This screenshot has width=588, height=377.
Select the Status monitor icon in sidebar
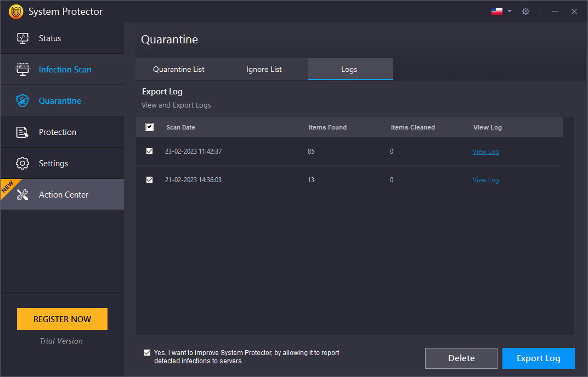point(23,38)
